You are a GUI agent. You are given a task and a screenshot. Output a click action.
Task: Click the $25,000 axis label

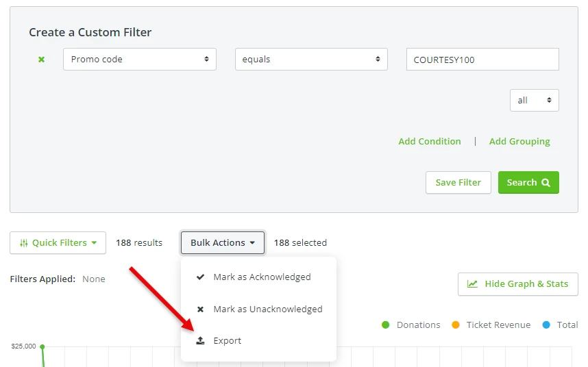tap(23, 346)
